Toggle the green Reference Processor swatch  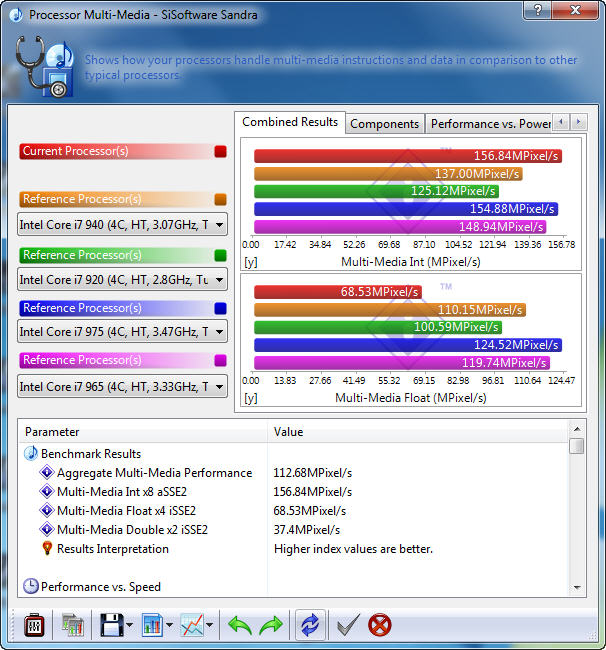point(221,255)
